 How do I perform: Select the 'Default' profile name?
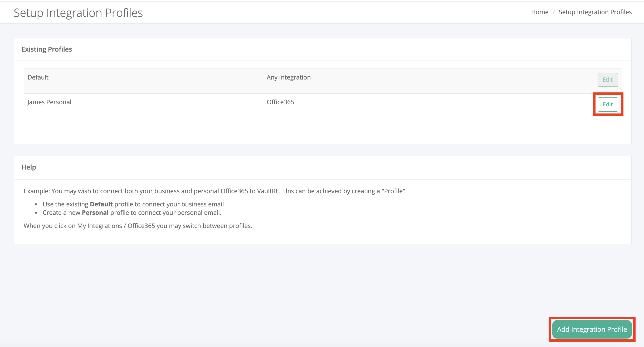coord(38,77)
